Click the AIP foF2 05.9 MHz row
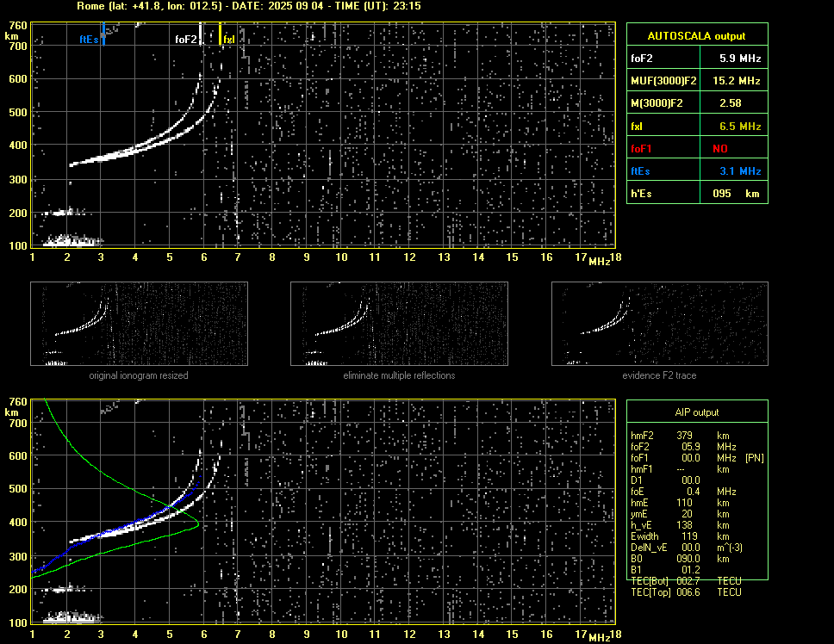 683,447
